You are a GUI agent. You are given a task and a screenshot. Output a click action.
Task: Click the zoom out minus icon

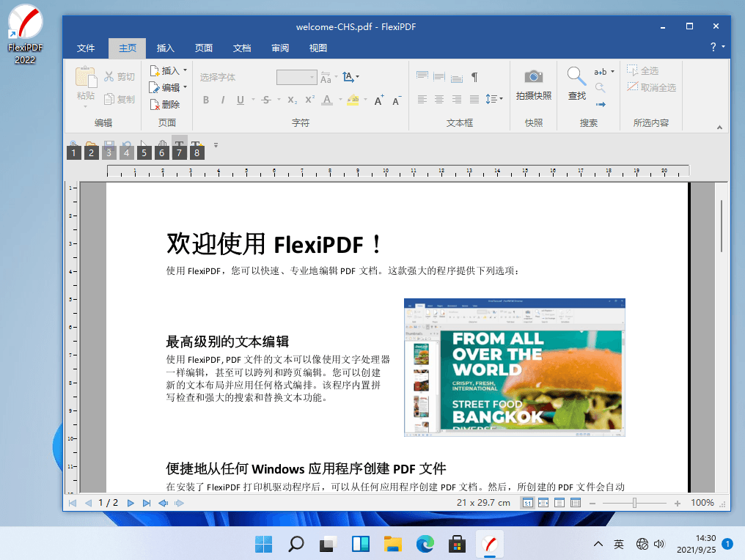592,504
